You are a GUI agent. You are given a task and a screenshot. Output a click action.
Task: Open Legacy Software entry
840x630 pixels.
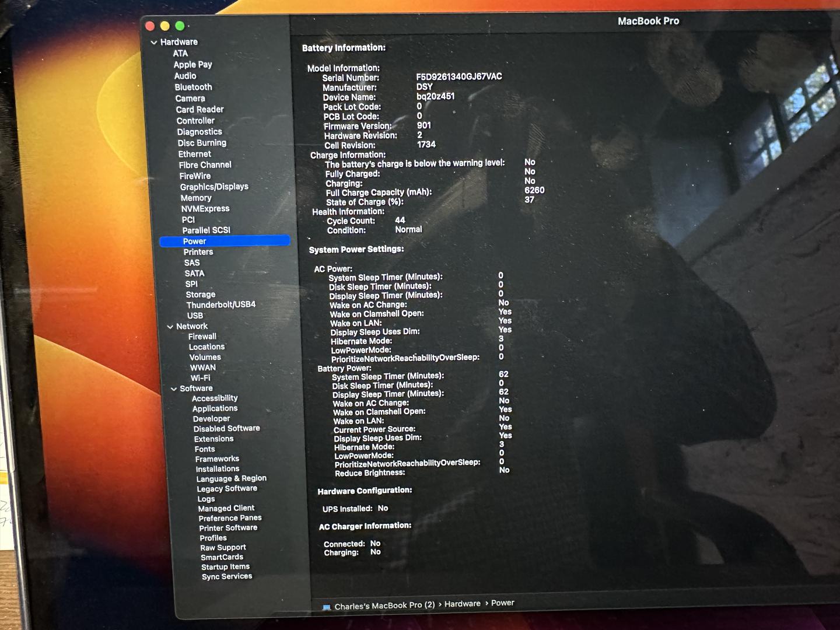click(227, 489)
